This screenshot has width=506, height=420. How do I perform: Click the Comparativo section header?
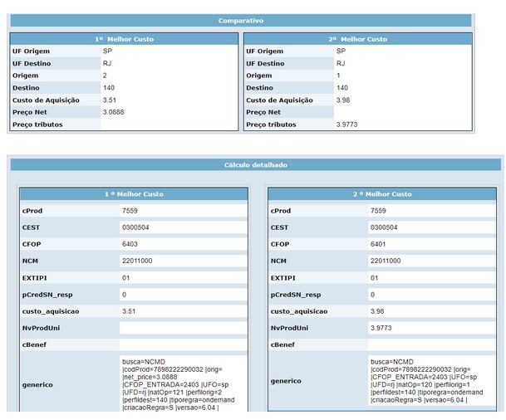[x=241, y=21]
